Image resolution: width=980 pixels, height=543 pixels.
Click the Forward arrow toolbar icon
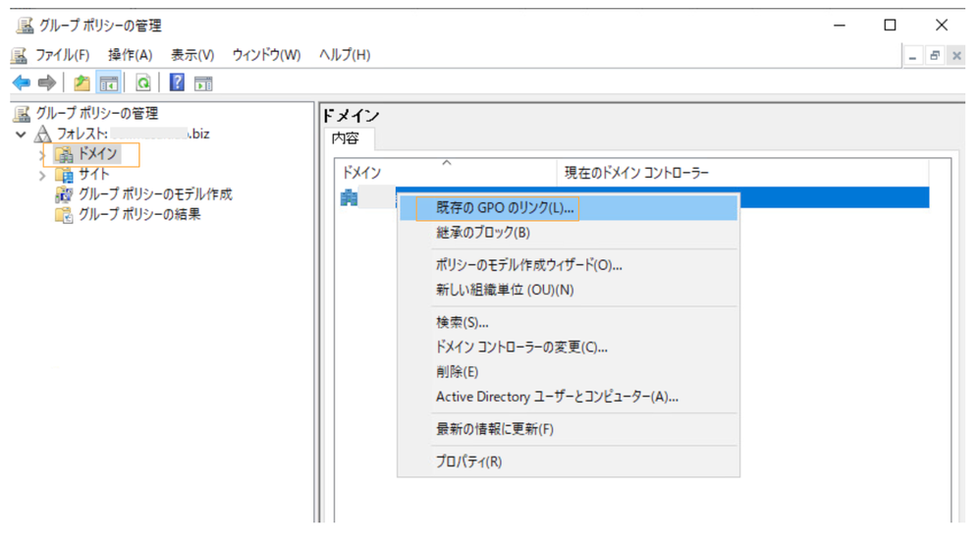click(47, 82)
